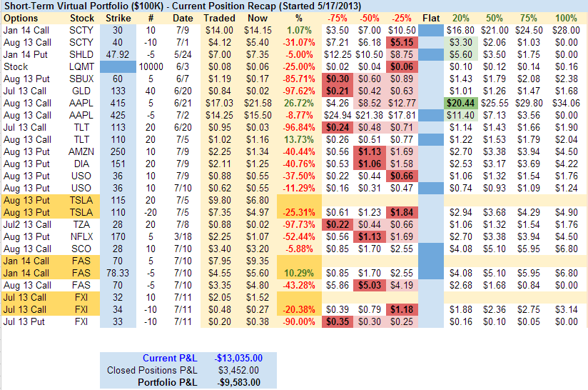Click the Traded column header
Screen dimensions: 588x390
pyautogui.click(x=219, y=18)
